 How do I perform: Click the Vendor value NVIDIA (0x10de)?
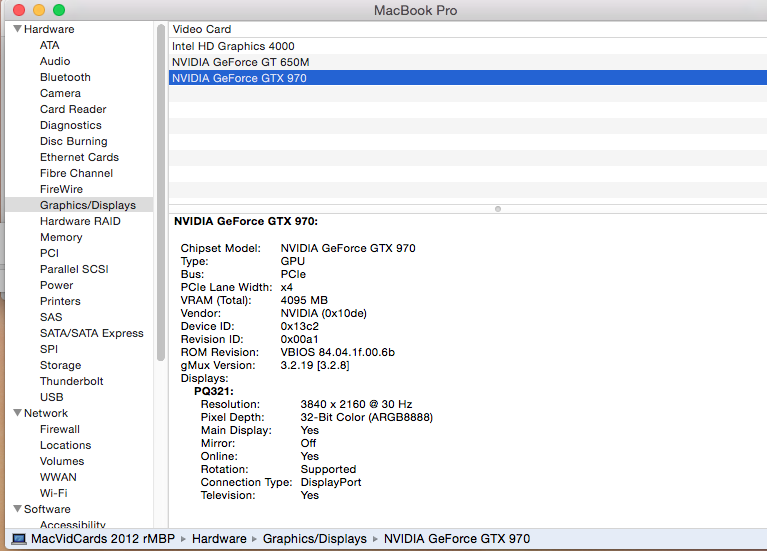323,313
